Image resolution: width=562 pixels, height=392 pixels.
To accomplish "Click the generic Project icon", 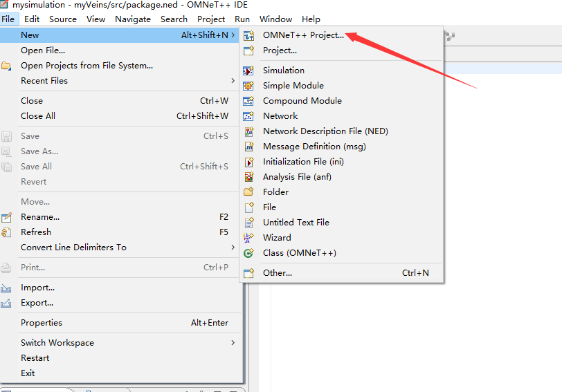I will (x=248, y=50).
